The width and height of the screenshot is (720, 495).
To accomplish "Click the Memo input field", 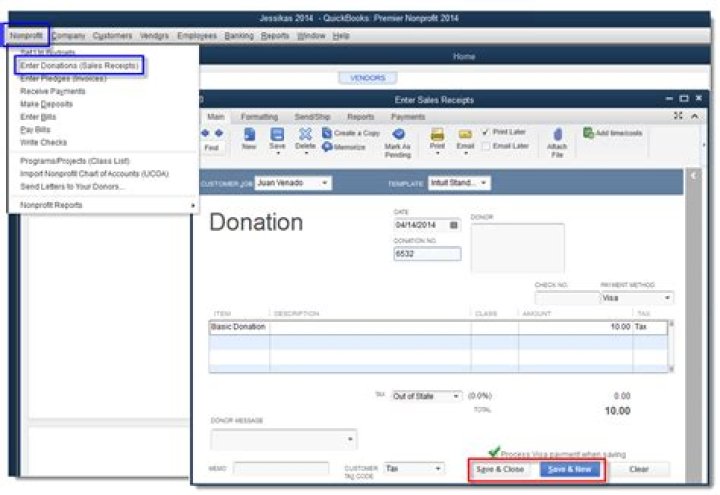I will tap(281, 468).
